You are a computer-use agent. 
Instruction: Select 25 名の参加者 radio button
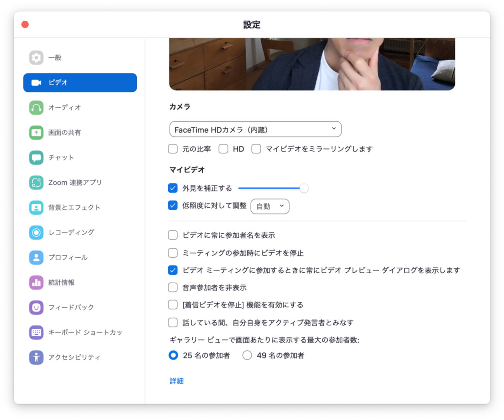173,355
